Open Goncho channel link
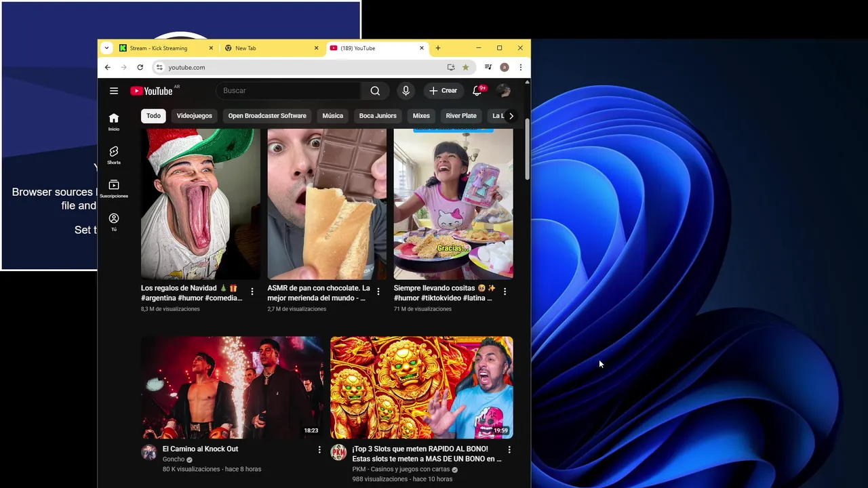The width and height of the screenshot is (868, 488). (174, 460)
